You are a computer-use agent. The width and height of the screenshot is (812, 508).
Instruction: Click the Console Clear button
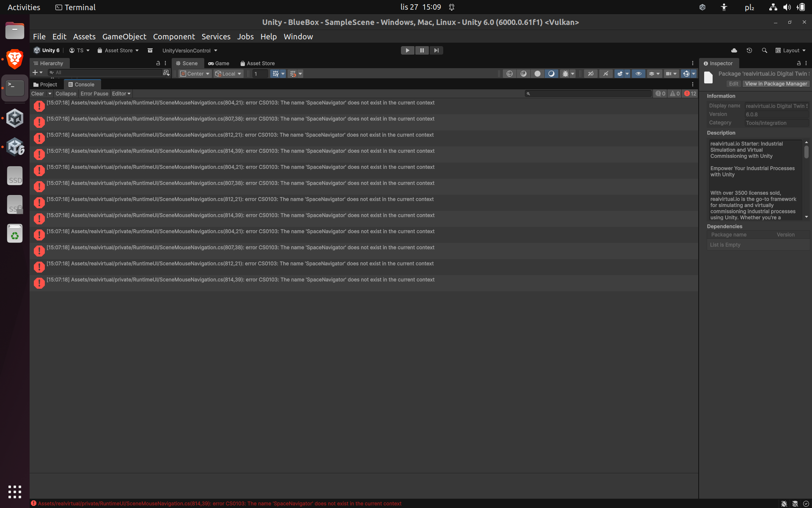38,94
